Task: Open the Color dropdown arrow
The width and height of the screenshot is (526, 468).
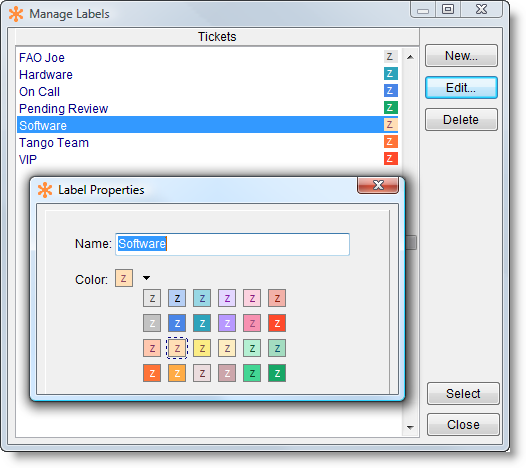Action: click(146, 278)
